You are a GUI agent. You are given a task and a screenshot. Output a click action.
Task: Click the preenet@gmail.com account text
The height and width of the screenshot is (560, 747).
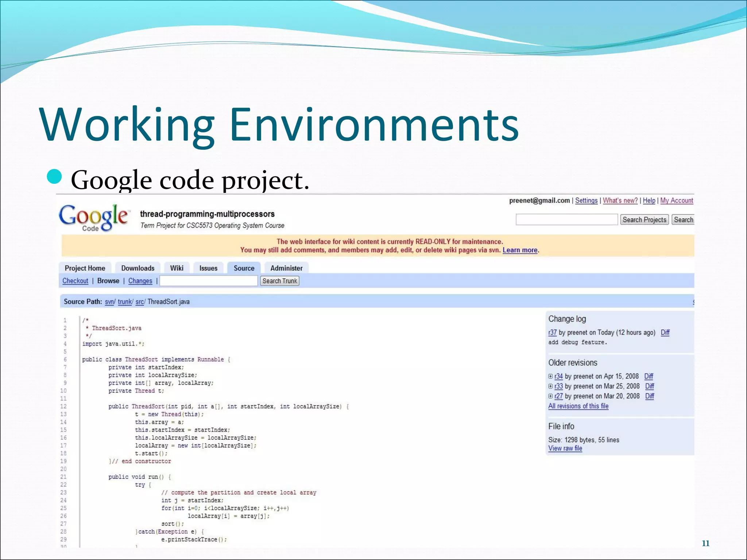pos(539,201)
